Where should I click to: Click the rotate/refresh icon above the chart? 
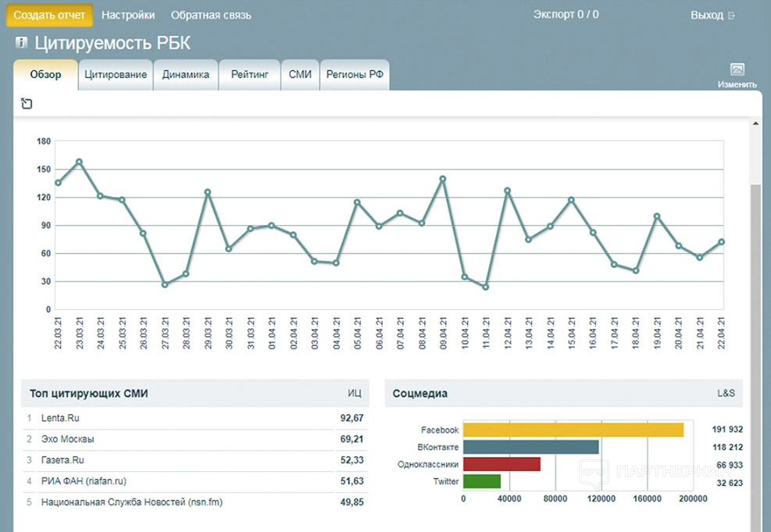pyautogui.click(x=27, y=104)
